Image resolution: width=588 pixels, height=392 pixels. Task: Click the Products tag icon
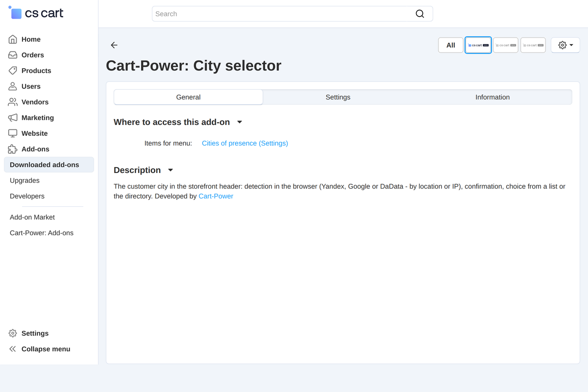[13, 71]
